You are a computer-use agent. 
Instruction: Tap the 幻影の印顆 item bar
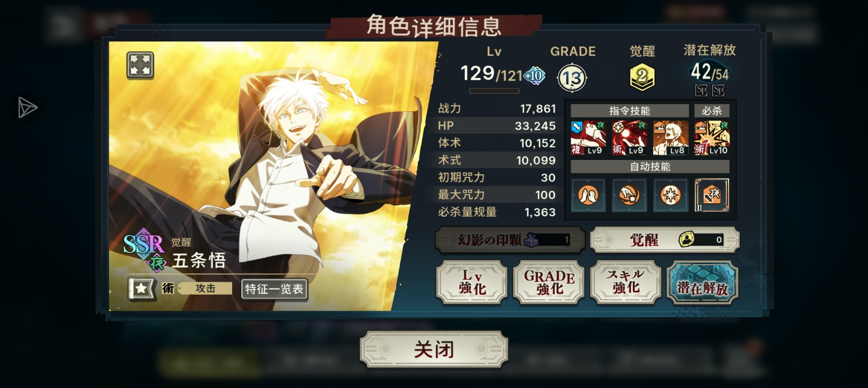click(x=509, y=240)
